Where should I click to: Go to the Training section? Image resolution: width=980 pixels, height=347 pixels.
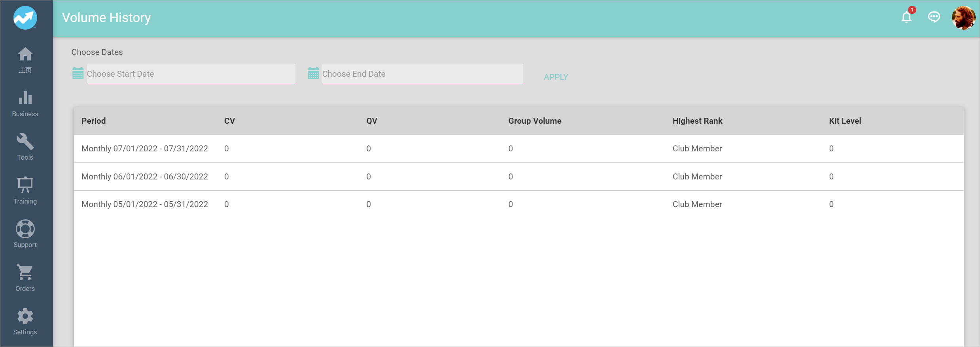point(25,190)
